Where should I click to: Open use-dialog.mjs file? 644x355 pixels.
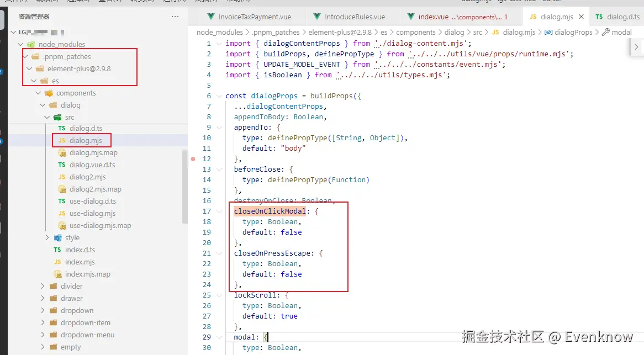(92, 214)
